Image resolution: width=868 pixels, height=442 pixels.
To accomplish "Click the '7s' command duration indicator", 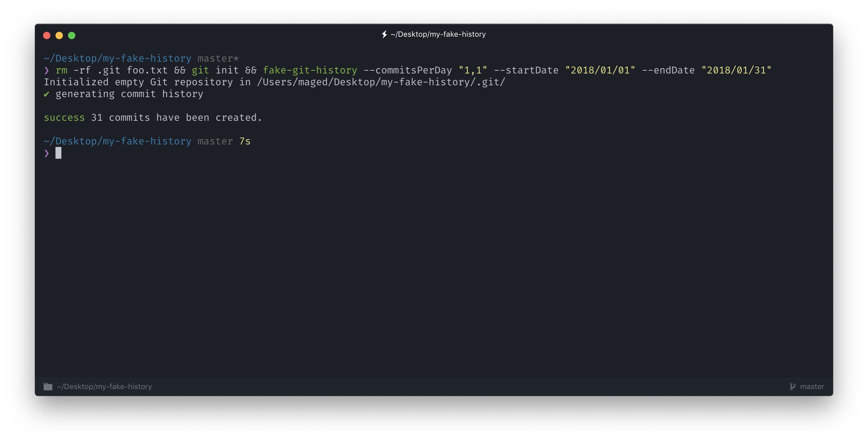I will click(x=245, y=141).
